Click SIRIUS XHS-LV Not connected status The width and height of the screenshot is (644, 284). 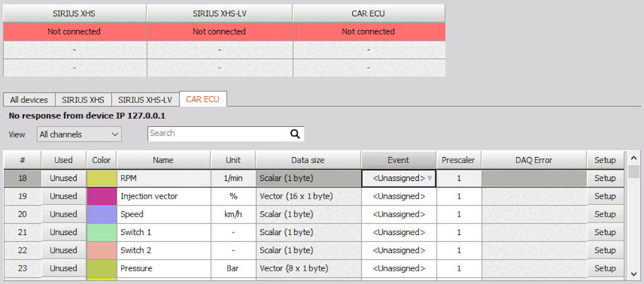click(x=219, y=31)
